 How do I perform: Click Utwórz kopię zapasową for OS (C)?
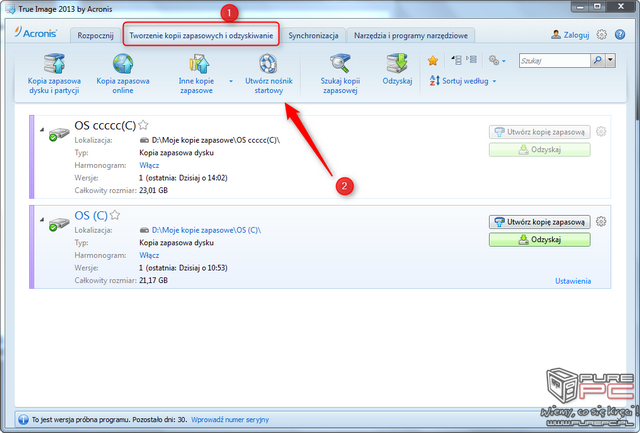(540, 222)
